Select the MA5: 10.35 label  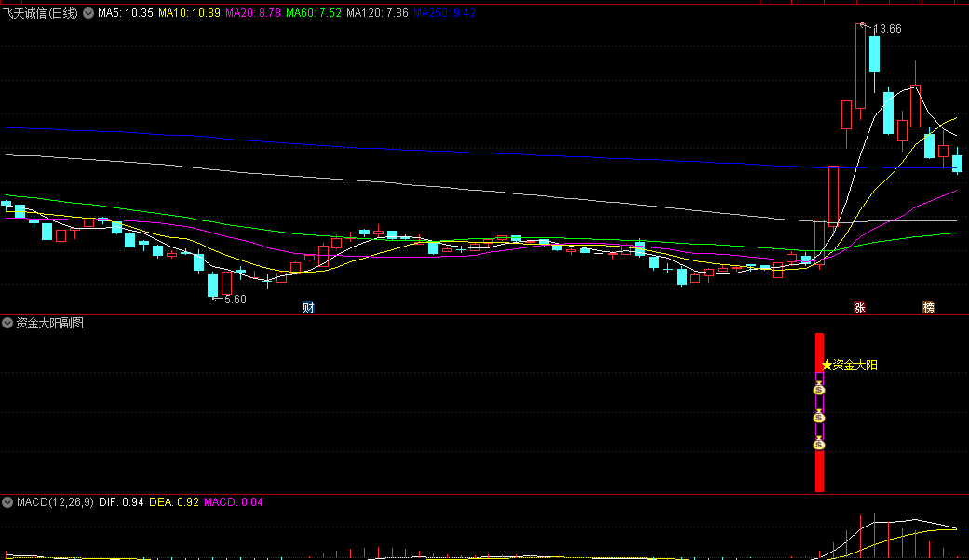pos(126,13)
